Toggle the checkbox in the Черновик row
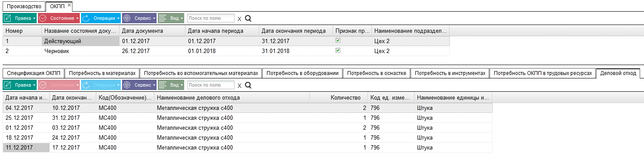Viewport: 644px width, 159px height. (338, 50)
